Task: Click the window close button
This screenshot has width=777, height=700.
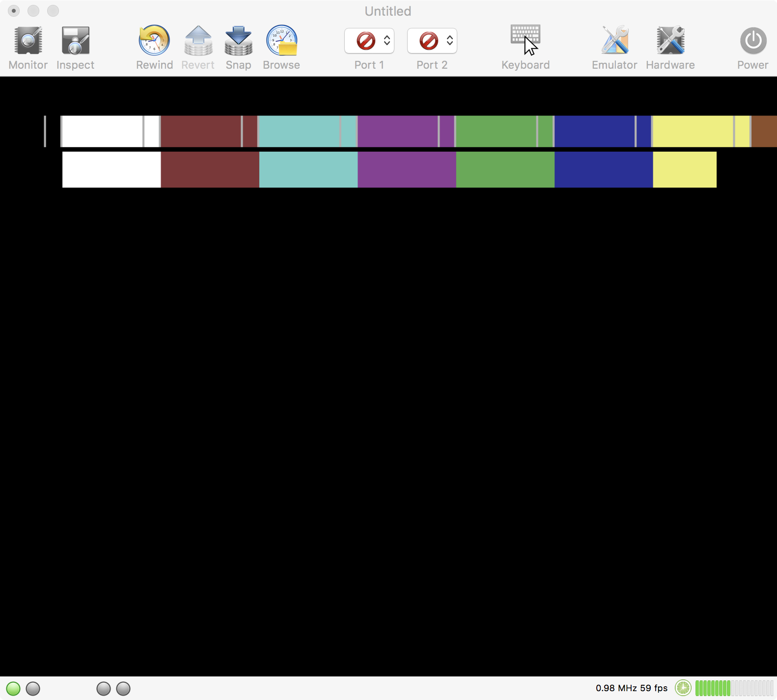Action: 14,11
